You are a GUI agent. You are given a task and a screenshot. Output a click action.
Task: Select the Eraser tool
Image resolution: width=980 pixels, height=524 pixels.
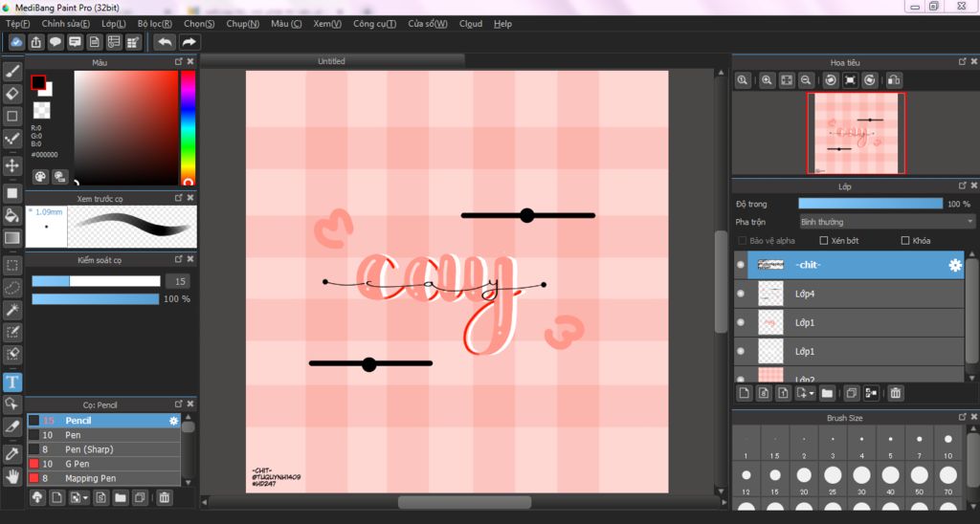(11, 94)
